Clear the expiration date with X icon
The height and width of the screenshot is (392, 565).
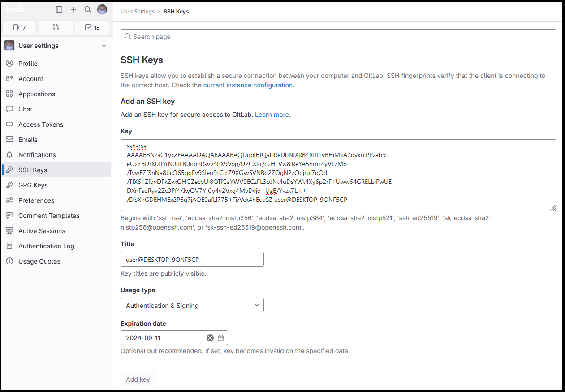[x=210, y=338]
